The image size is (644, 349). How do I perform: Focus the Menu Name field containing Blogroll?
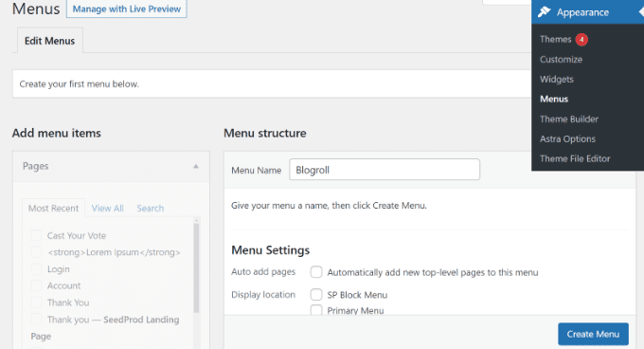click(x=385, y=170)
